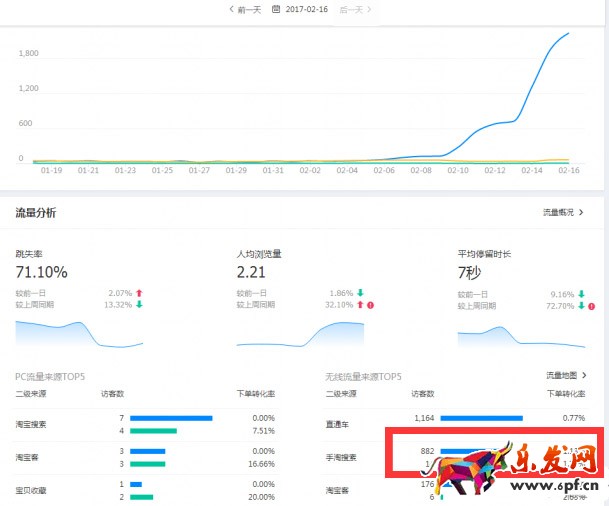Go to next day (后一天)
609x506 pixels.
pos(355,9)
